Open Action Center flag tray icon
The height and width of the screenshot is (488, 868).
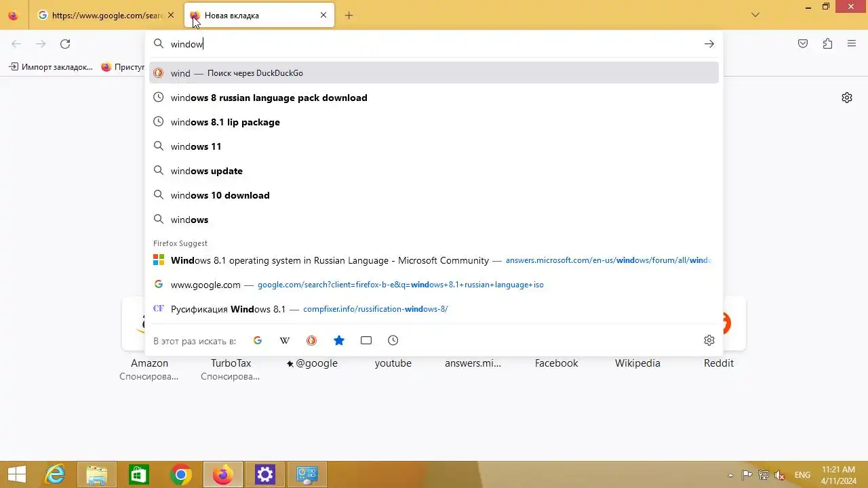pos(747,475)
